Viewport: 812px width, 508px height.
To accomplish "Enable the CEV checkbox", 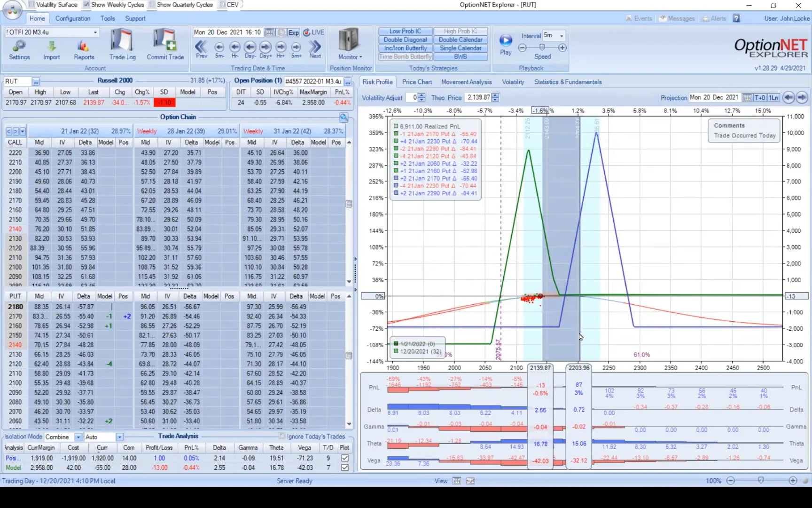I will [x=222, y=5].
